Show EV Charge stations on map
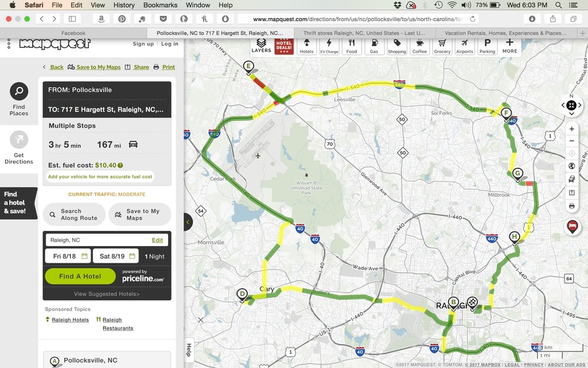588x368 pixels. click(x=329, y=46)
